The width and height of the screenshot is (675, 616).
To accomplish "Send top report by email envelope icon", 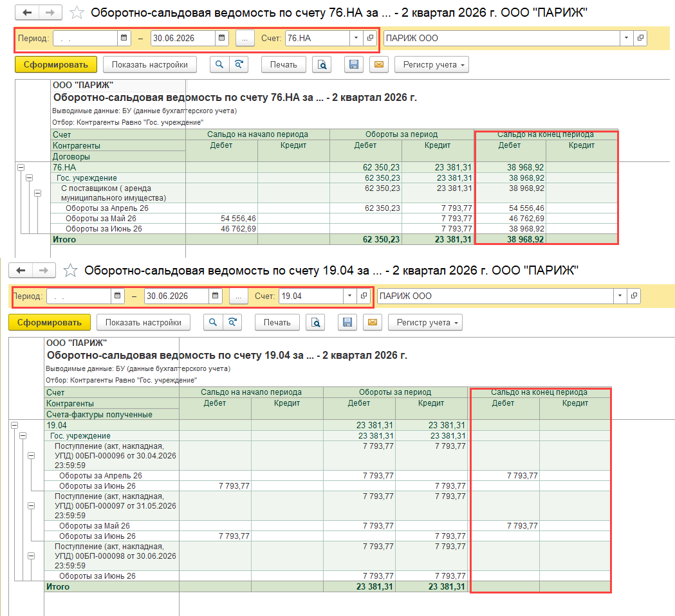I will click(x=379, y=64).
